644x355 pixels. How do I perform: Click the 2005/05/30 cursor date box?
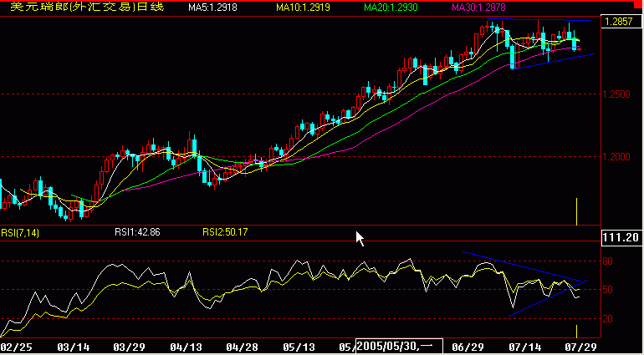399,347
